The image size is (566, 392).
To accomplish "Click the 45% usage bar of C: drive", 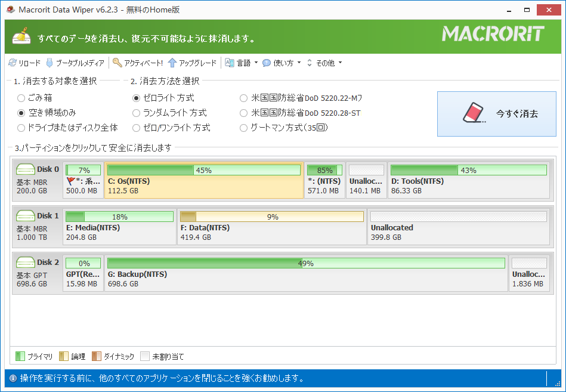I will 204,170.
